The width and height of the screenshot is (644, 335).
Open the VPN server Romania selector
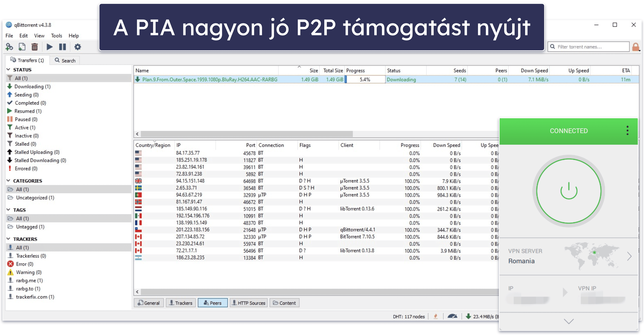click(x=569, y=256)
